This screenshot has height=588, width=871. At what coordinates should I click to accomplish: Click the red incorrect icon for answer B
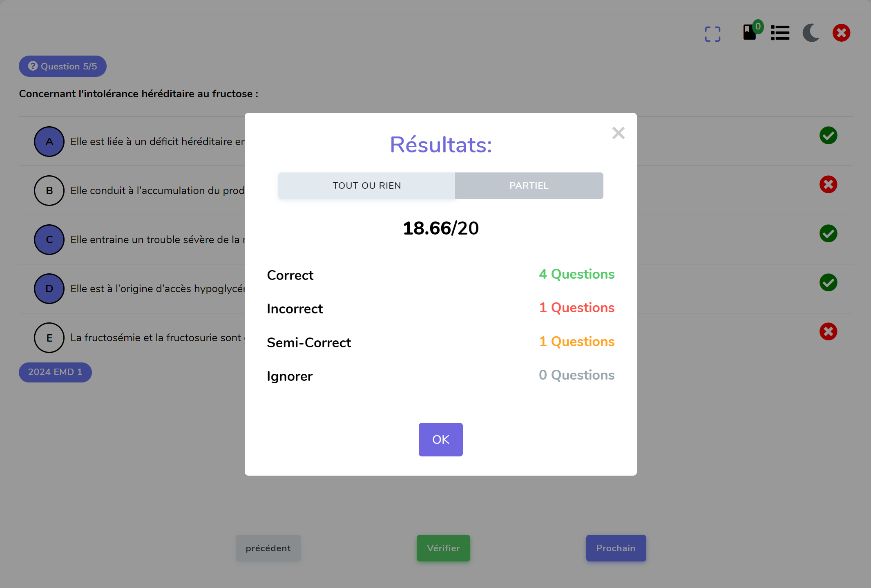click(829, 184)
